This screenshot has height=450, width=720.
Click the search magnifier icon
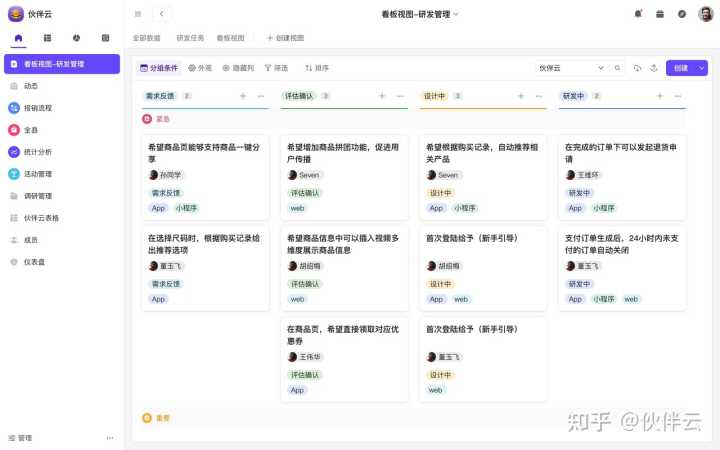618,68
